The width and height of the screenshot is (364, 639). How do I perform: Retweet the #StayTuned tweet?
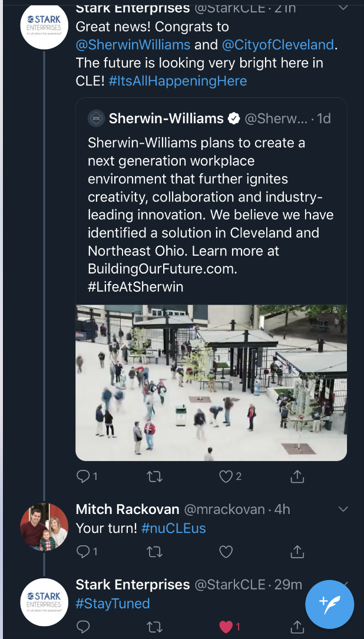154,627
